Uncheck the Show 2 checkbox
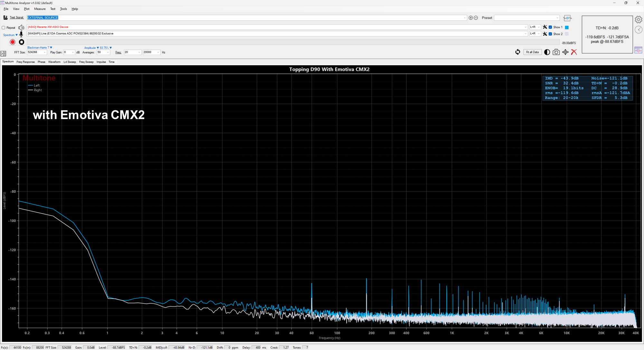This screenshot has height=350, width=644. tap(550, 34)
